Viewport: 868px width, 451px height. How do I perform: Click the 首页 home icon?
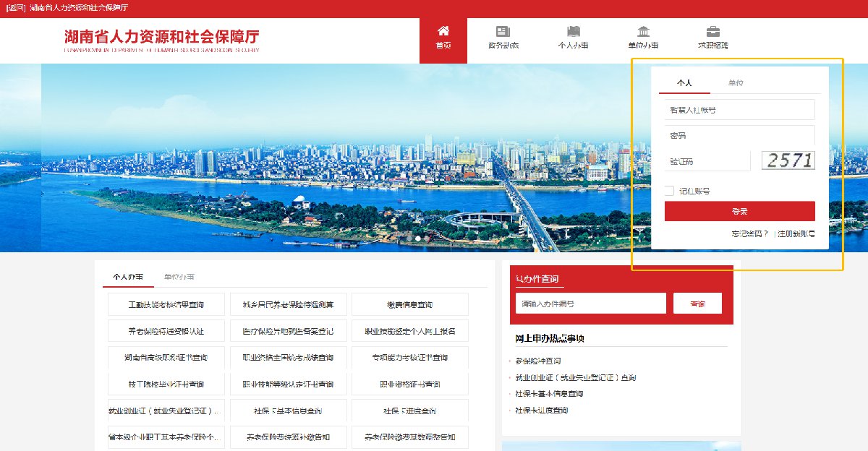443,31
